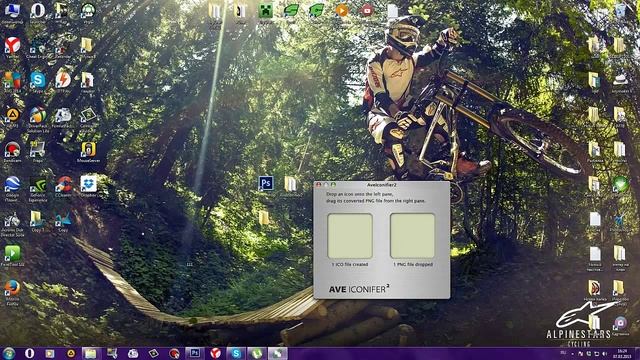
Task: Select the Computer icon on desktop
Action: point(12,11)
